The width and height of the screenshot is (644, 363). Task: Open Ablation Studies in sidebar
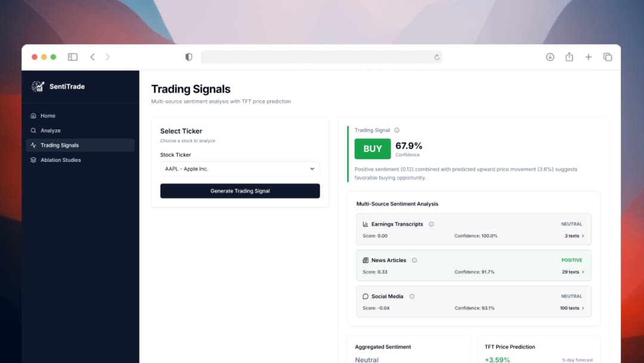(60, 160)
